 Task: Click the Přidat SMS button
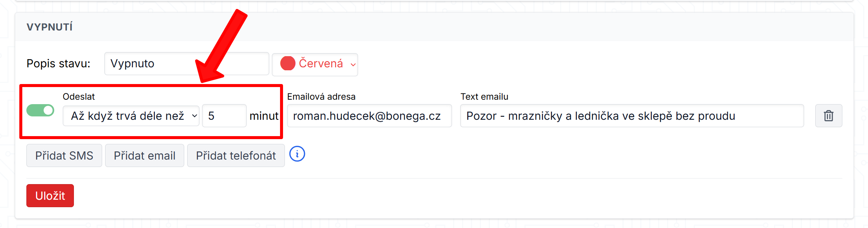[x=64, y=155]
